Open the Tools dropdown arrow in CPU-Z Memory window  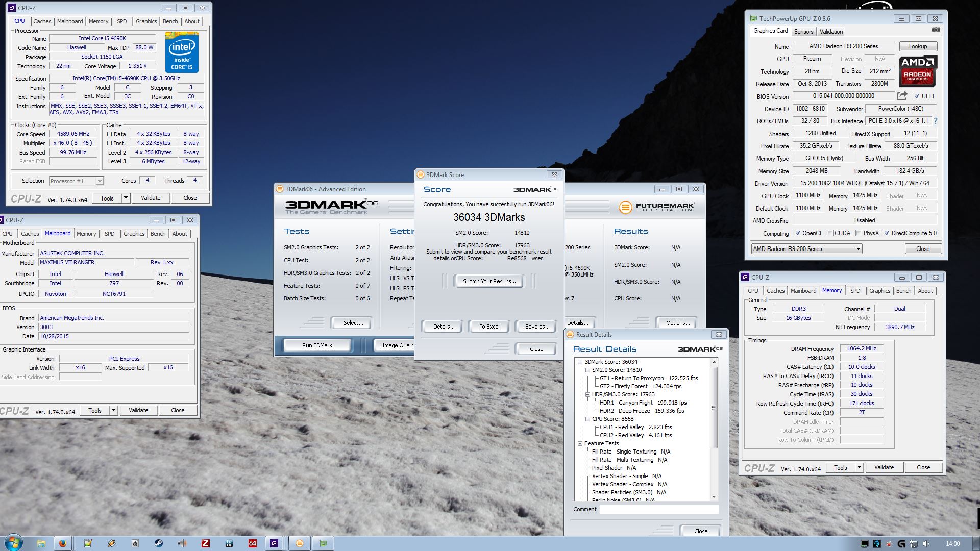coord(859,467)
